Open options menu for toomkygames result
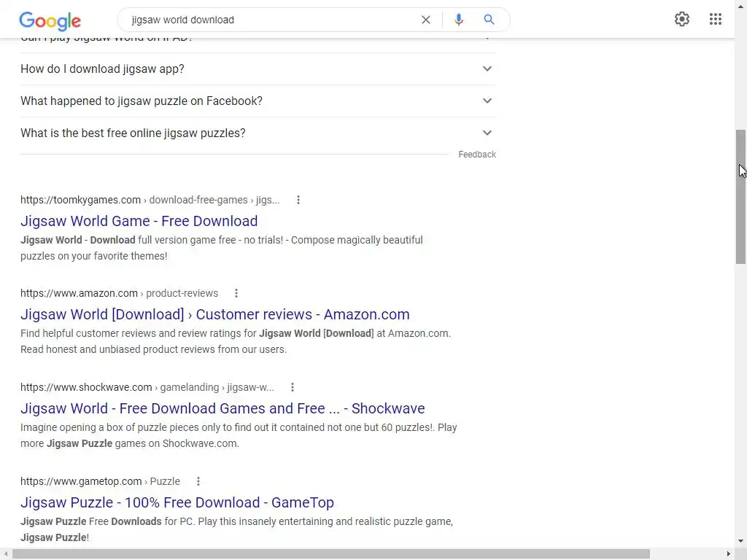This screenshot has width=747, height=560. click(x=298, y=200)
